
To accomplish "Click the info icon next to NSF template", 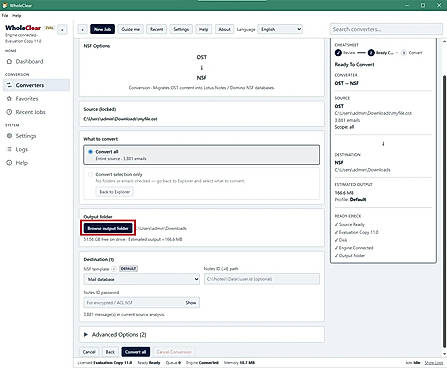I will [114, 269].
